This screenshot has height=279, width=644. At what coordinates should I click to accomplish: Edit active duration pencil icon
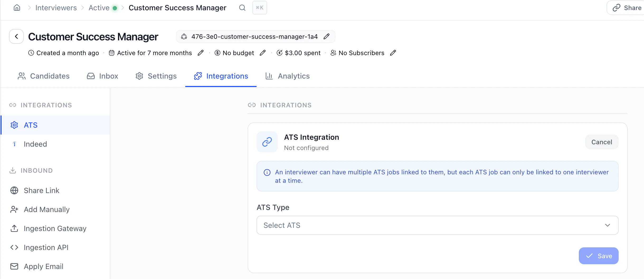201,53
